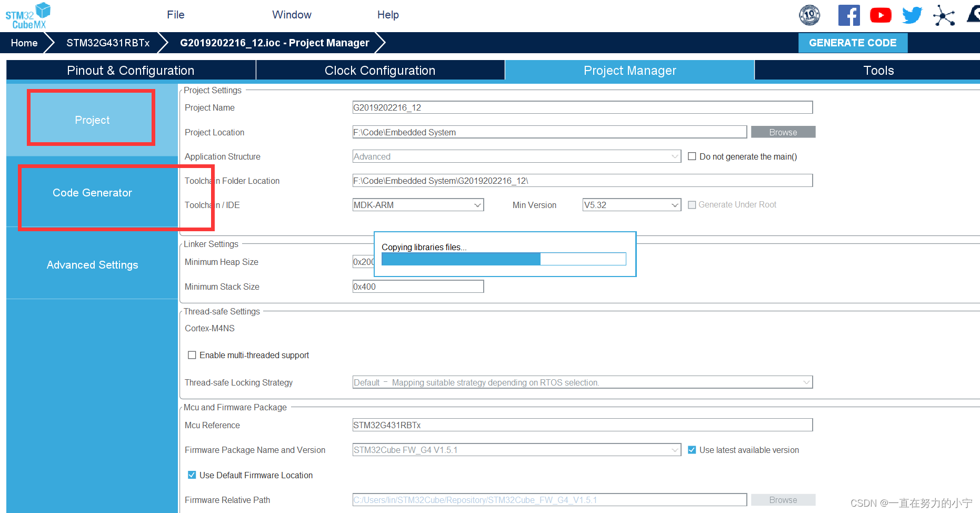Browse for firmware relative path
The height and width of the screenshot is (513, 980).
[783, 500]
